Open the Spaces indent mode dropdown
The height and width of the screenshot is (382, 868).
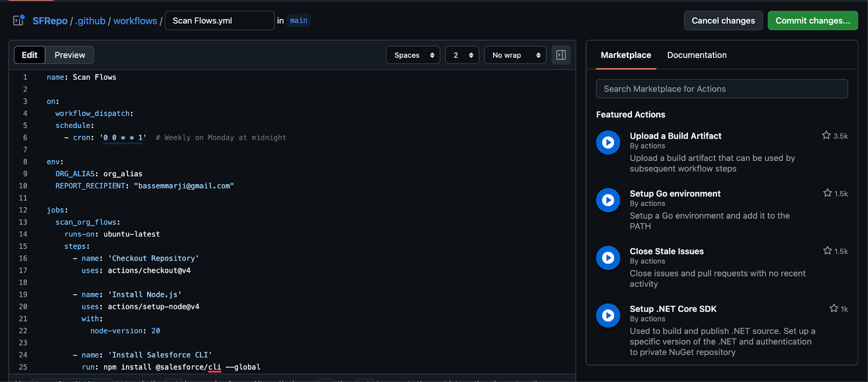pyautogui.click(x=413, y=55)
